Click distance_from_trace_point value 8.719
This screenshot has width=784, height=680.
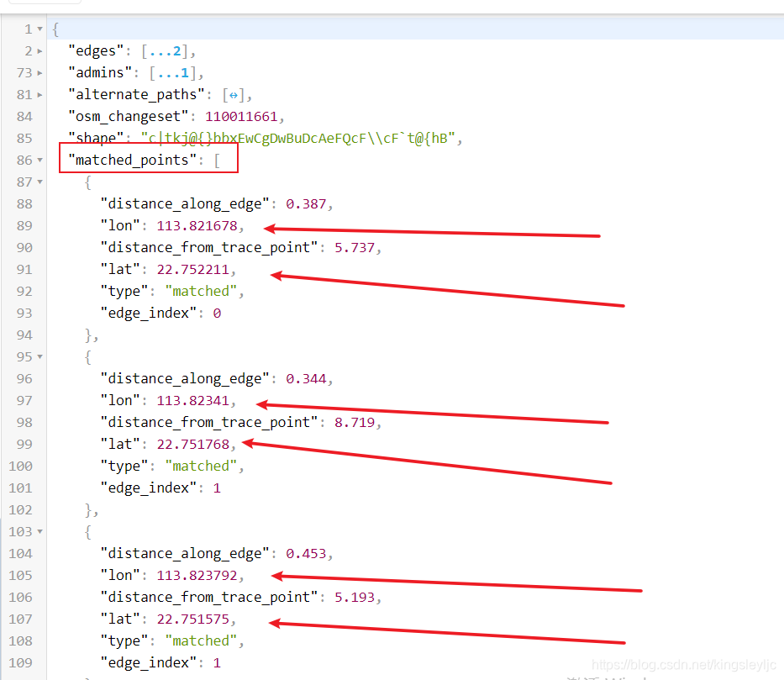[x=355, y=423]
